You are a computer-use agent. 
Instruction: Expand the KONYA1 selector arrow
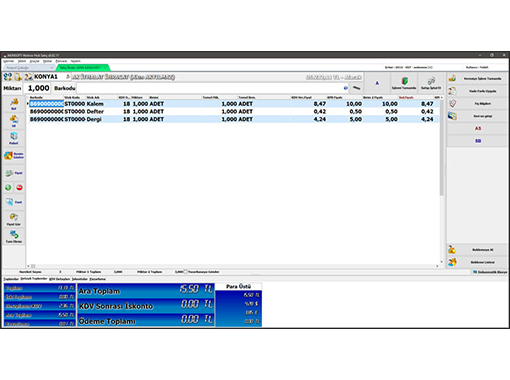pos(68,76)
